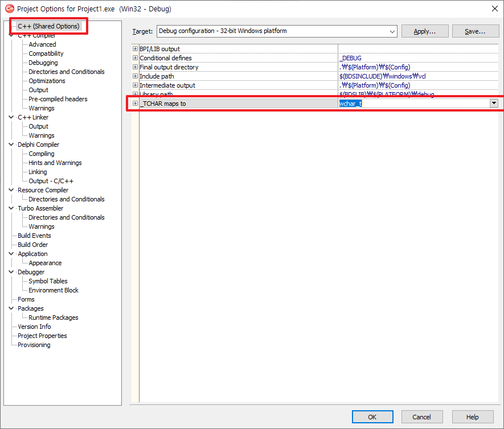Click the Save... button
The image size is (504, 429).
tap(475, 31)
